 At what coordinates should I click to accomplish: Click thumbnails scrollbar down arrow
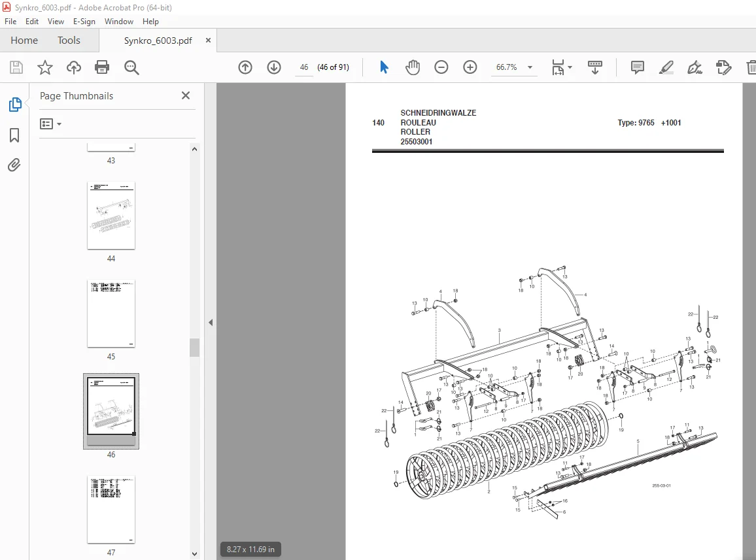(194, 553)
